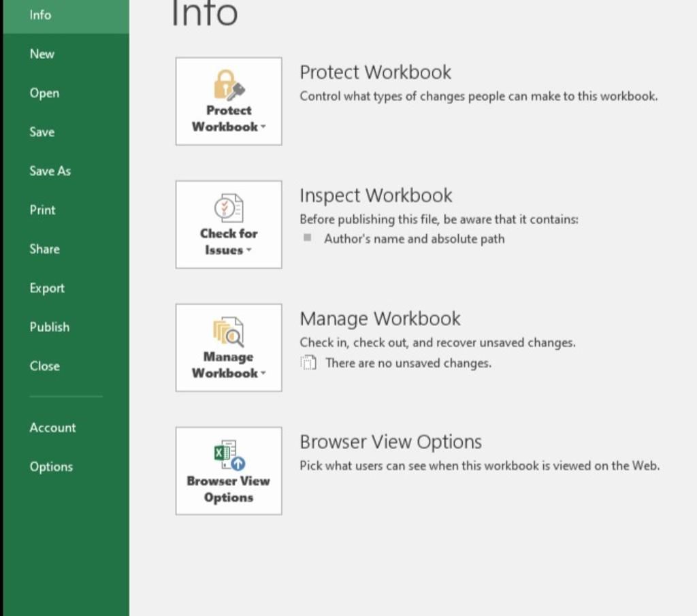The image size is (697, 616).
Task: Open the Info tab in sidebar
Action: (x=40, y=15)
